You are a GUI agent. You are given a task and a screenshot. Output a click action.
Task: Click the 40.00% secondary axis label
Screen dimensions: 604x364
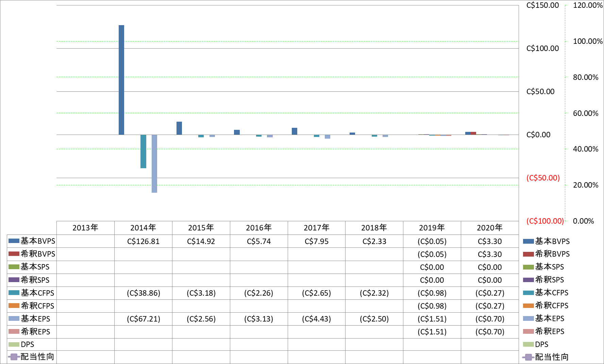(586, 149)
